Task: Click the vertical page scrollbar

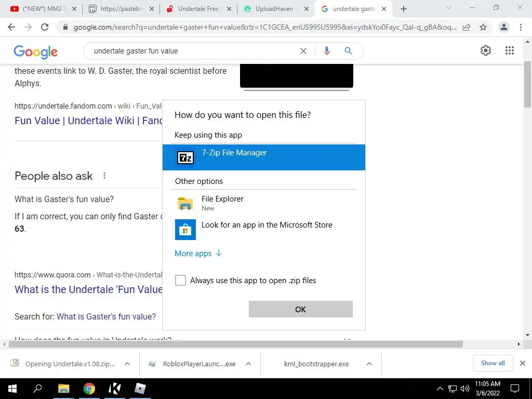Action: pyautogui.click(x=528, y=85)
